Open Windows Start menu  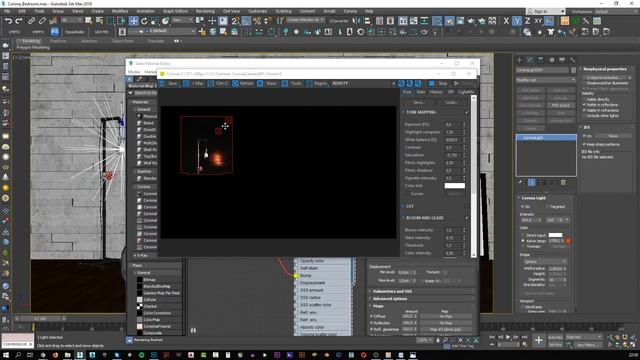[6, 355]
